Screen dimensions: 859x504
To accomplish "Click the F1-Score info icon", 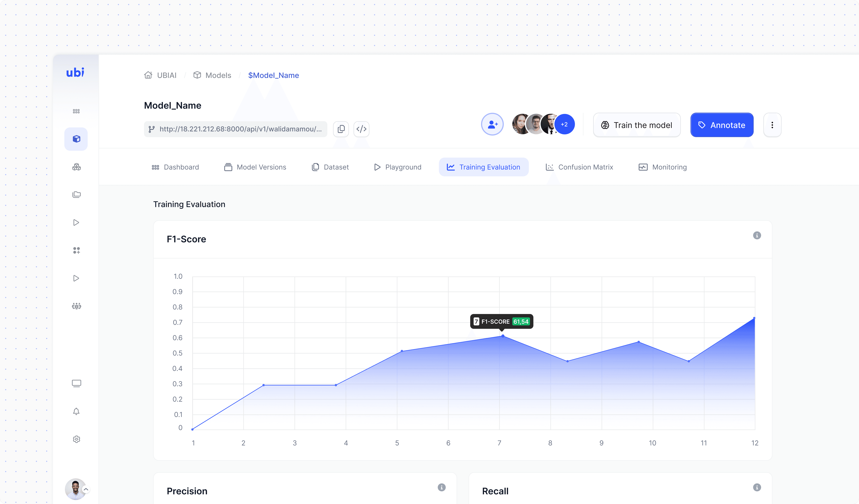I will [x=757, y=235].
